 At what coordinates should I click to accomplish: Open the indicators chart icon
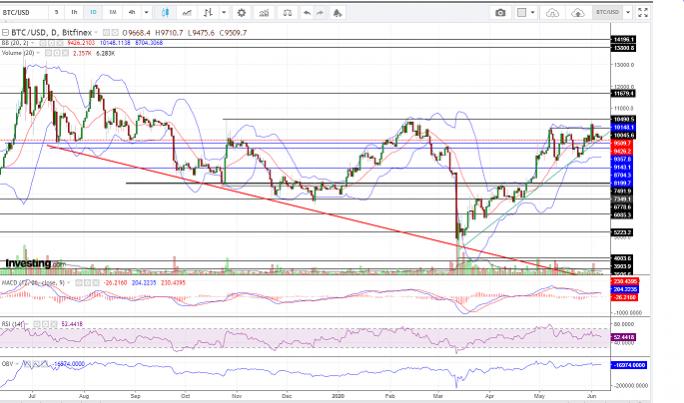click(x=264, y=13)
